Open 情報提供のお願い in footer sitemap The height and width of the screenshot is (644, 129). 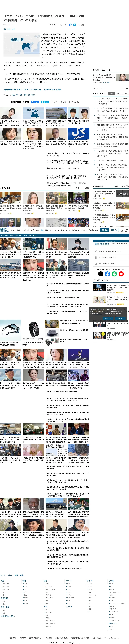[x=8, y=616]
